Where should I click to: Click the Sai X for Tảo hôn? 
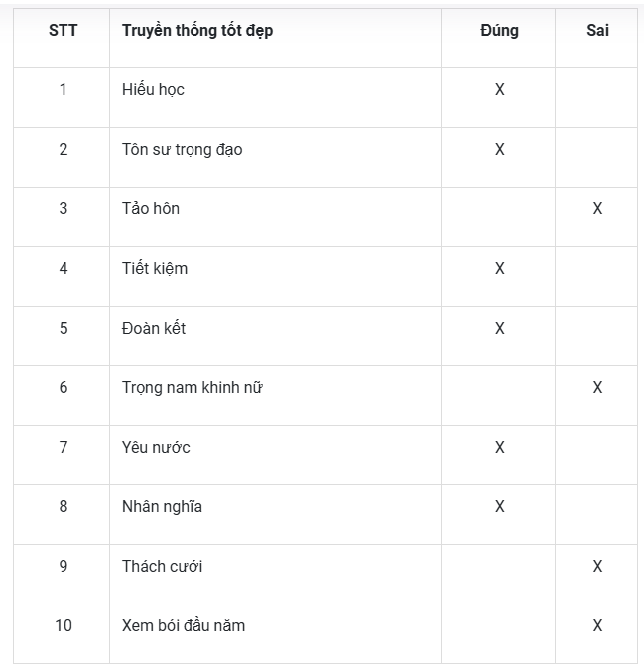[597, 208]
